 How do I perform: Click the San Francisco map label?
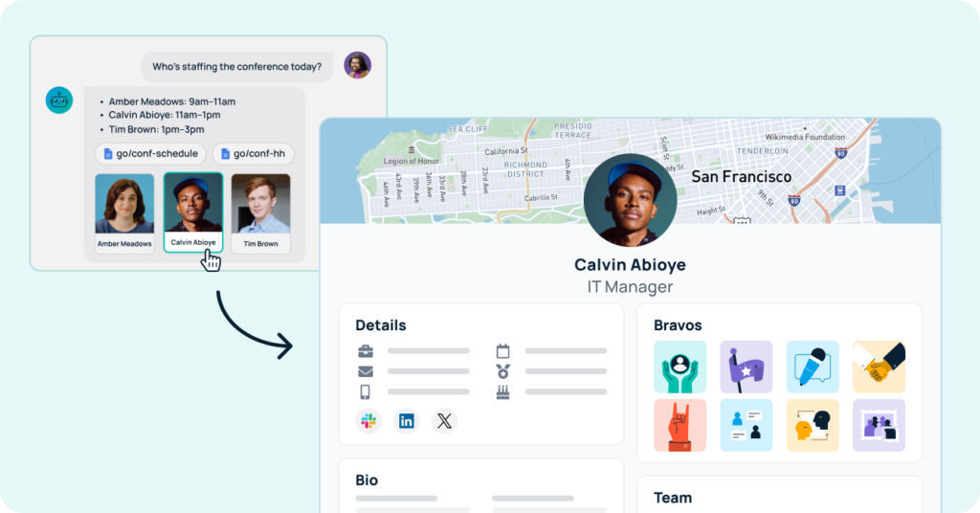coord(742,177)
